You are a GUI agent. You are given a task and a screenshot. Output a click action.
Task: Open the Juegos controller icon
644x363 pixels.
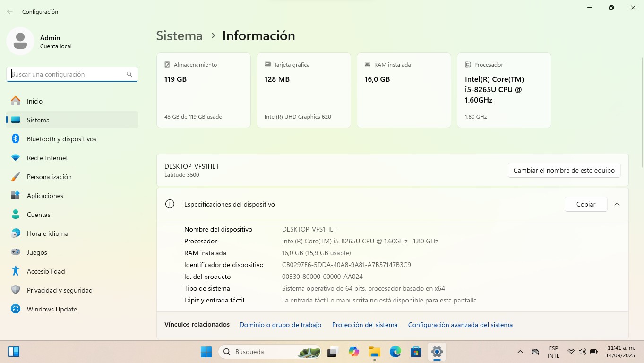click(16, 252)
